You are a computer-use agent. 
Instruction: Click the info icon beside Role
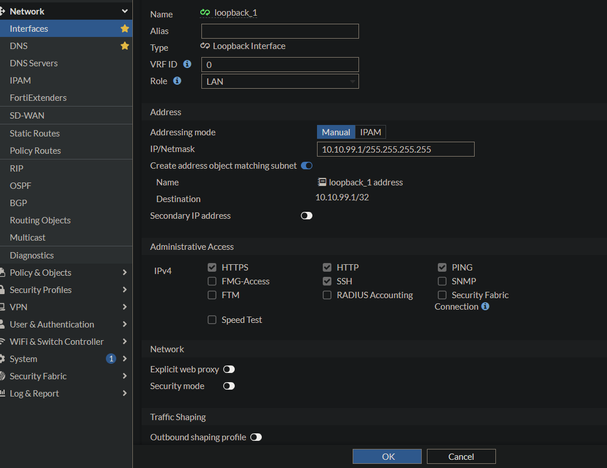(x=177, y=81)
